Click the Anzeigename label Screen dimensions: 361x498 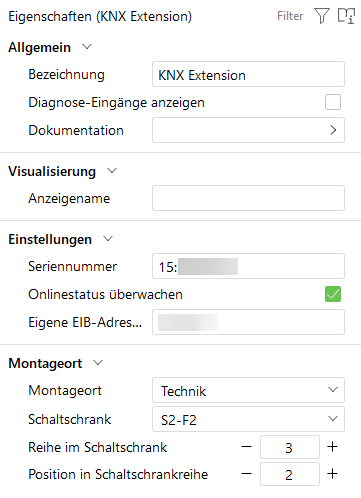69,199
